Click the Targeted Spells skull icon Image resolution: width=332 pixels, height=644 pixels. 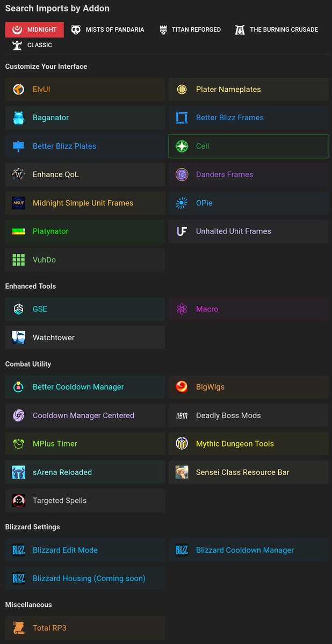[x=19, y=501]
